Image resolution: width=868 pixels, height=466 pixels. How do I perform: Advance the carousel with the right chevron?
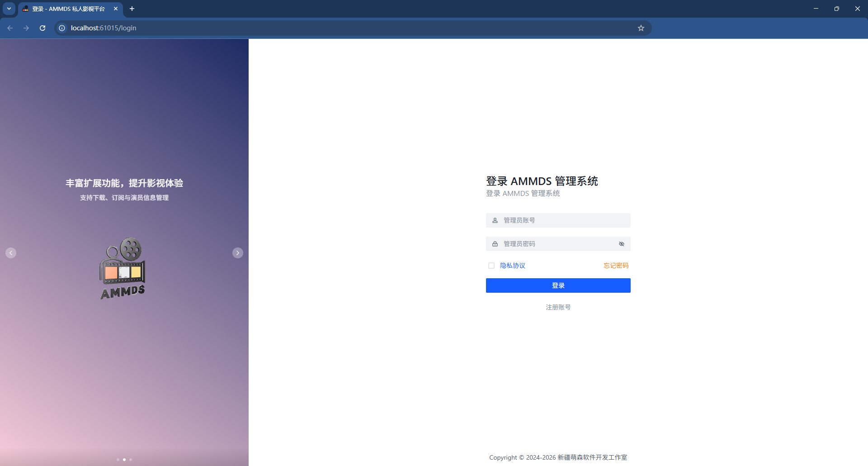pyautogui.click(x=237, y=252)
